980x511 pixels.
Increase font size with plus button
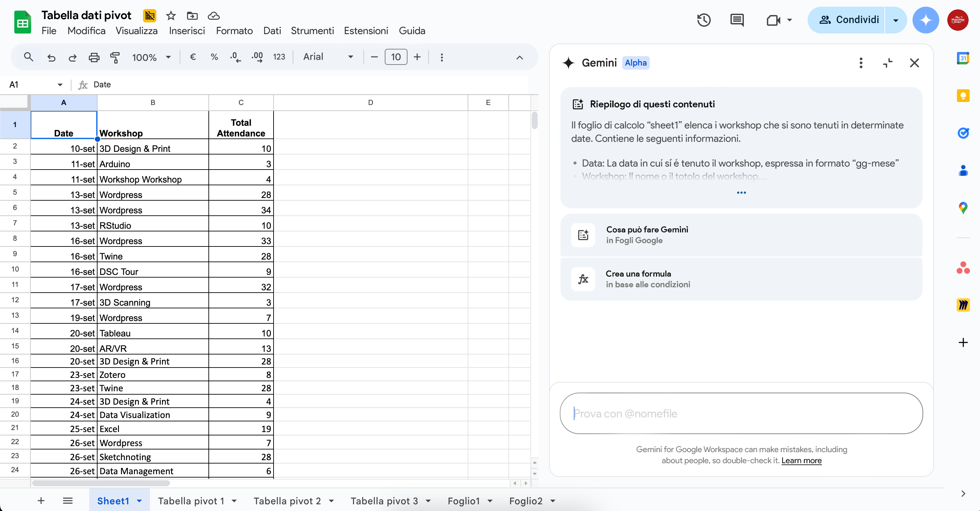tap(417, 57)
